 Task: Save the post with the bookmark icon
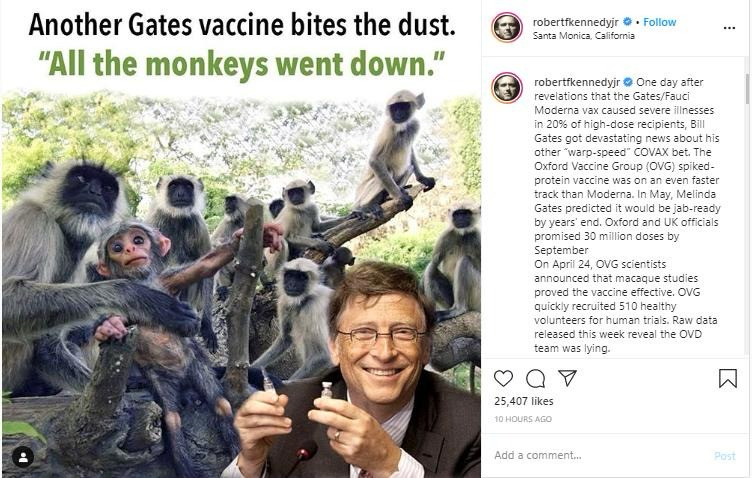pos(728,378)
